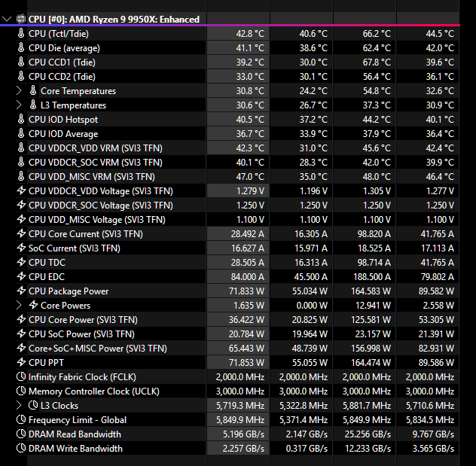Expand the Core Powers subgroup
The image size is (476, 466).
pos(19,305)
